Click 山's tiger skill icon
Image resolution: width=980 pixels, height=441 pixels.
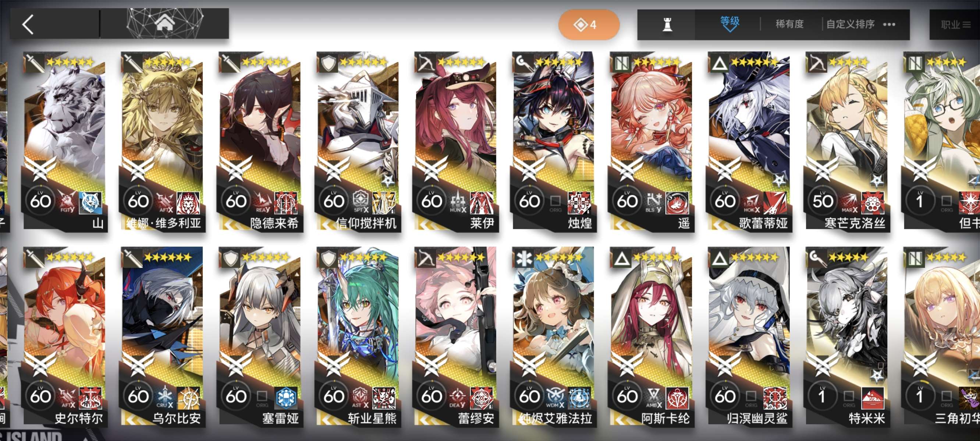(x=90, y=202)
